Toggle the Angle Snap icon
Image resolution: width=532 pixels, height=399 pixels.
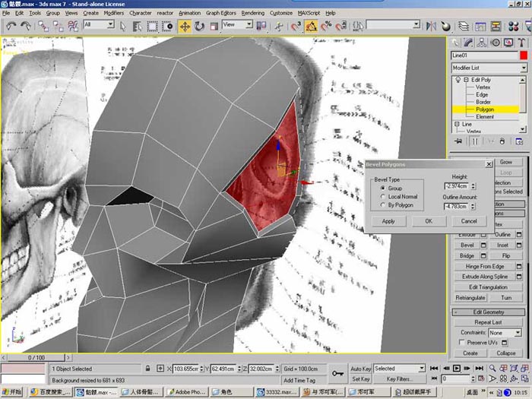coord(312,26)
